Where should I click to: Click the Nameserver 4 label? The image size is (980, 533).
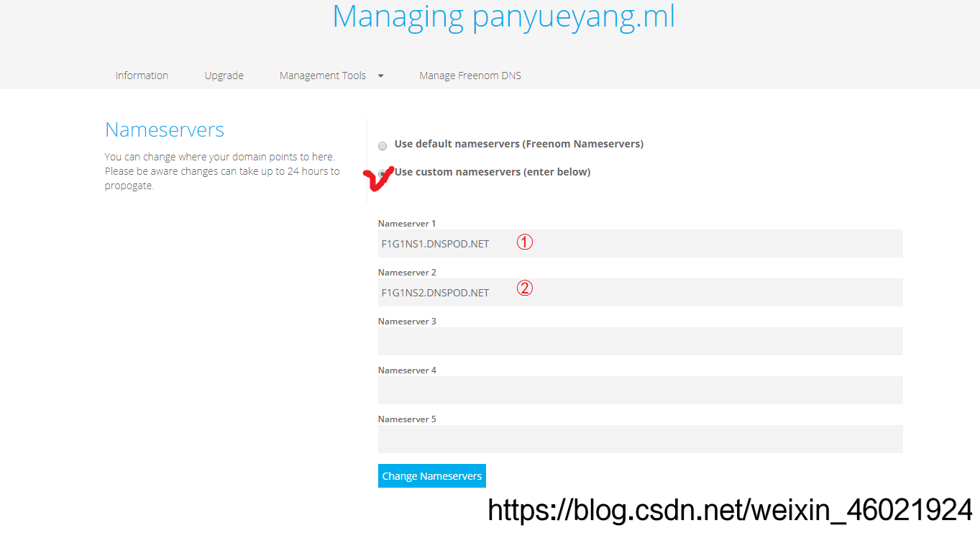pyautogui.click(x=407, y=370)
